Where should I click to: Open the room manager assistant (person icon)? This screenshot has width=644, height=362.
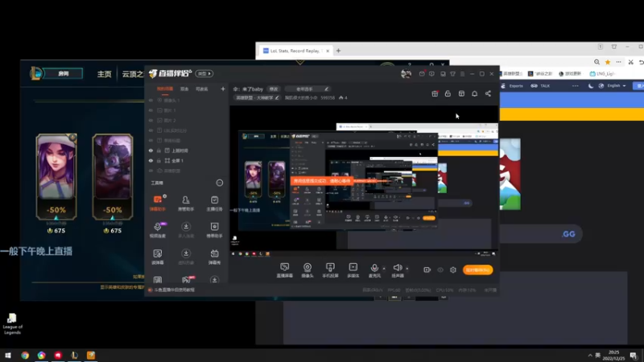(186, 203)
